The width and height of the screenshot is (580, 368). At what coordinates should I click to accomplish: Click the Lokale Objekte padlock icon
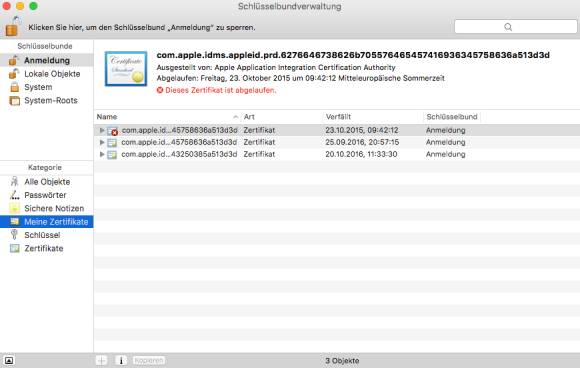pos(14,73)
